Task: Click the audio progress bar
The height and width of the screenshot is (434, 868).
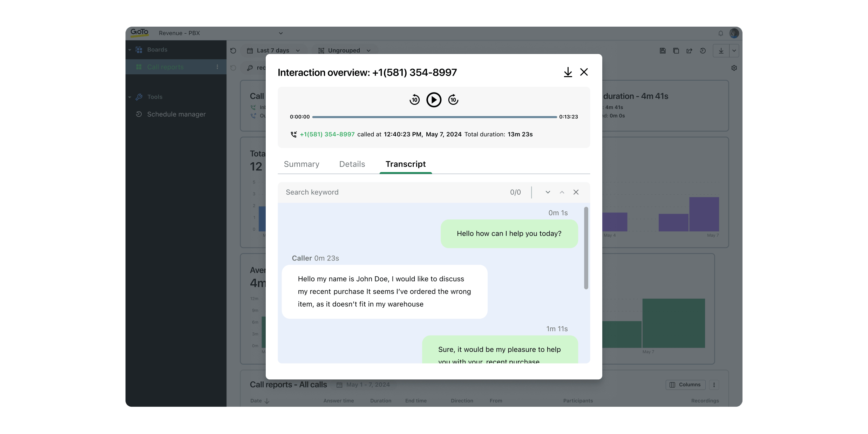Action: 434,117
